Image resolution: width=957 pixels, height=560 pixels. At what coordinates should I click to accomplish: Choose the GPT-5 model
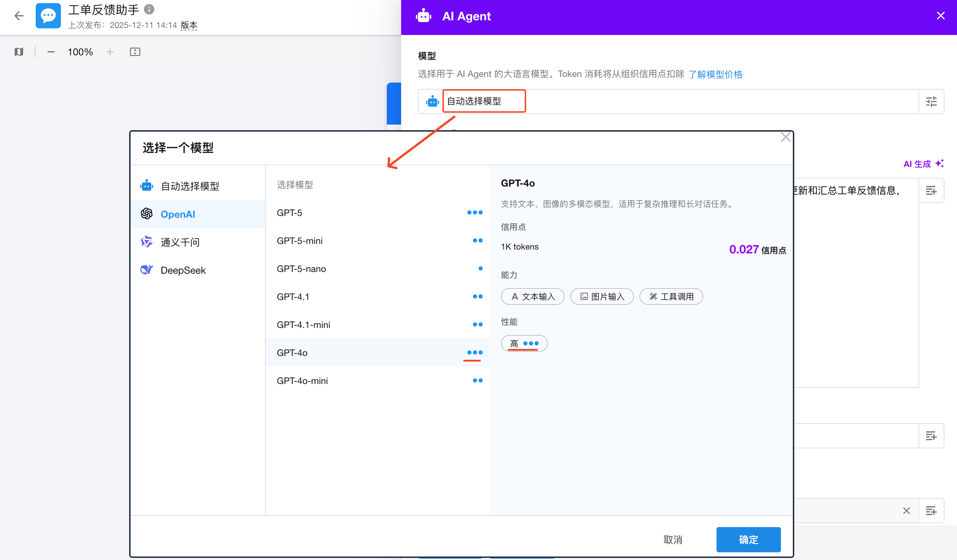(289, 212)
